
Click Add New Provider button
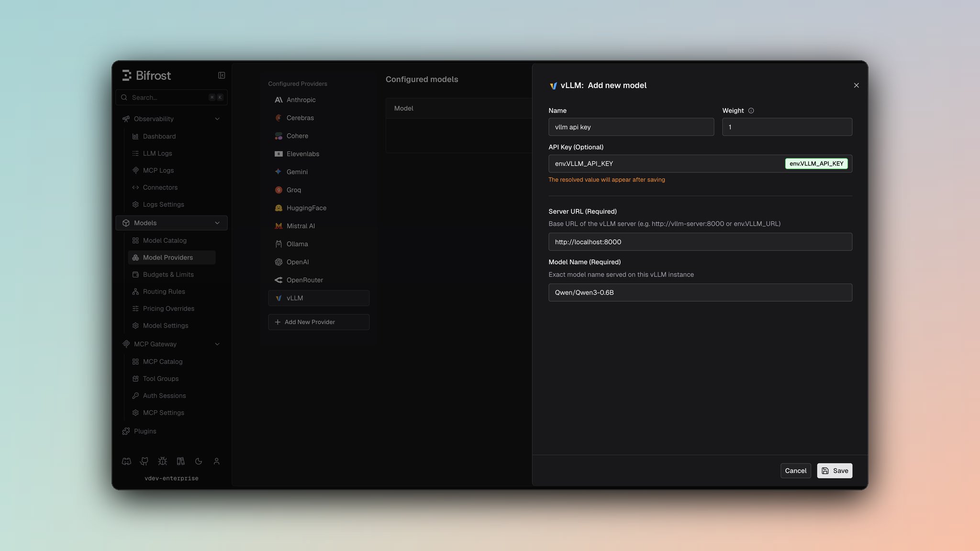[319, 322]
